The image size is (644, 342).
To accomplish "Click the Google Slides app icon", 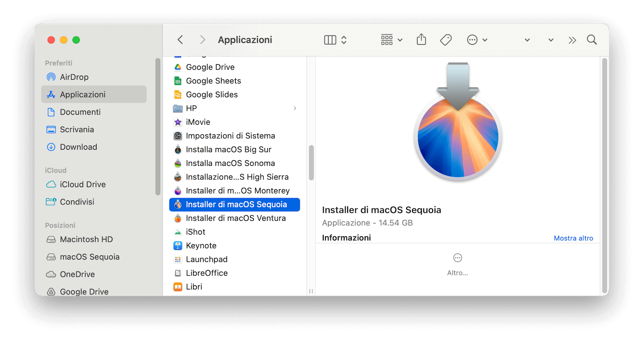I will (x=178, y=95).
